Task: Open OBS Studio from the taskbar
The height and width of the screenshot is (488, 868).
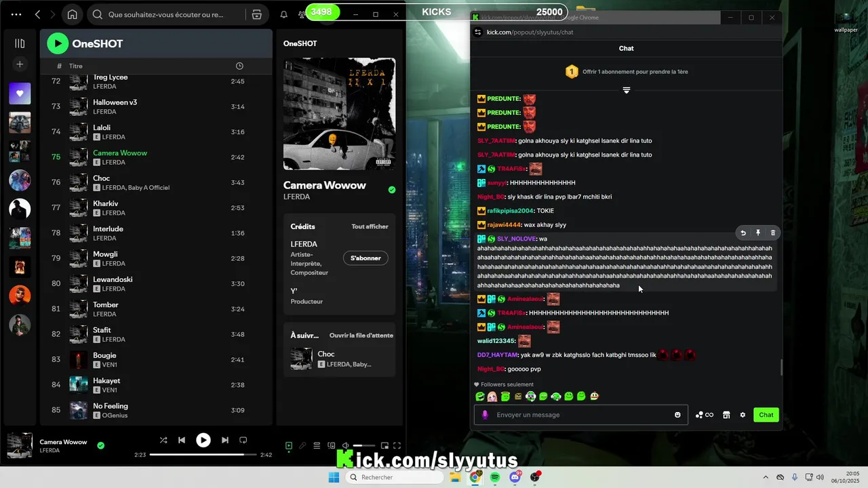Action: pyautogui.click(x=536, y=477)
